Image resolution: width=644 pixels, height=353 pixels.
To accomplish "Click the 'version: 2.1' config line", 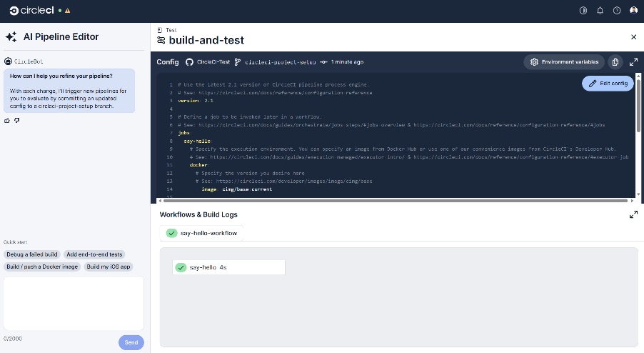I will pyautogui.click(x=196, y=101).
